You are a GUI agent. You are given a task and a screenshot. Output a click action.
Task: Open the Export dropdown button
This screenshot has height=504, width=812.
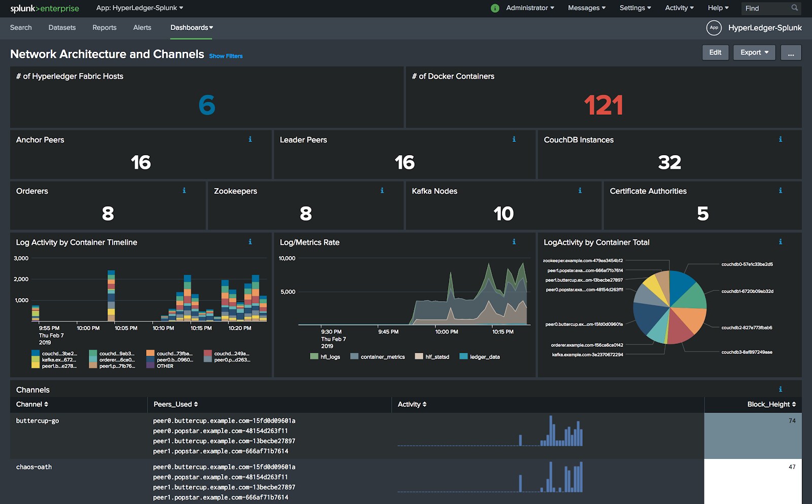point(754,52)
